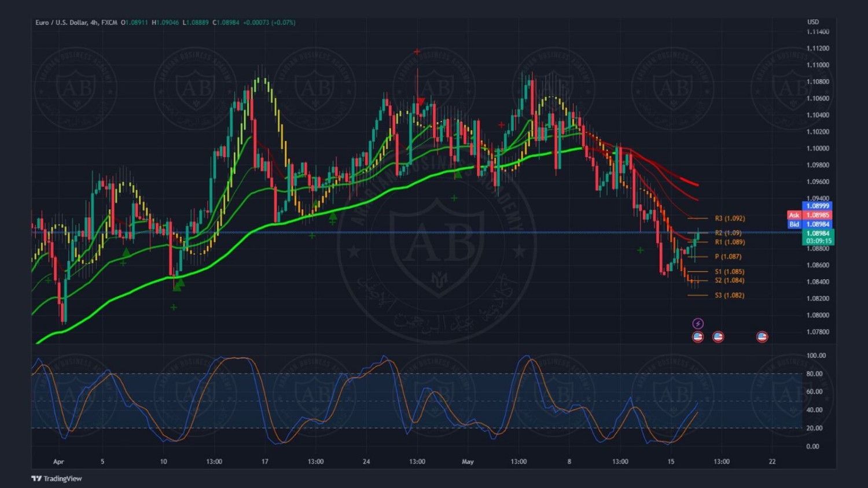Click the 1.08200 price scale label
868x488 pixels.
818,298
